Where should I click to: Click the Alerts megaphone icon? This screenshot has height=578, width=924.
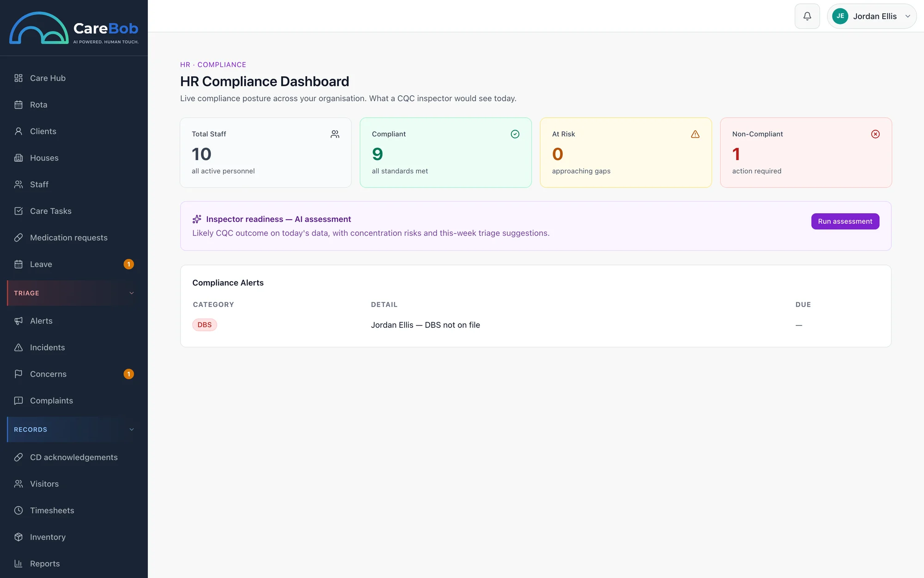click(x=18, y=321)
